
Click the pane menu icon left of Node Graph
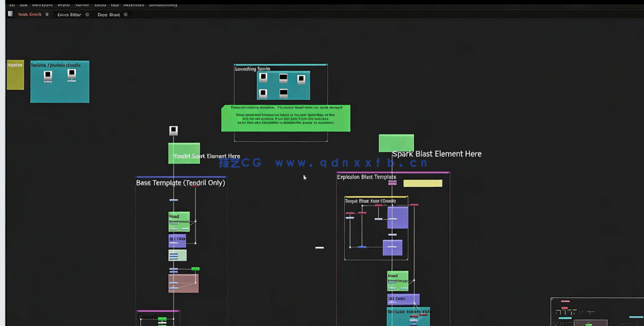(10, 14)
